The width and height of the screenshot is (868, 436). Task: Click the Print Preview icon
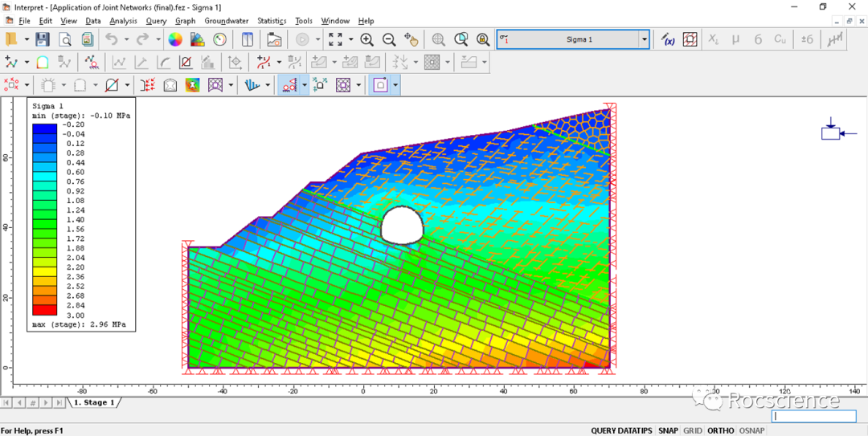click(64, 39)
